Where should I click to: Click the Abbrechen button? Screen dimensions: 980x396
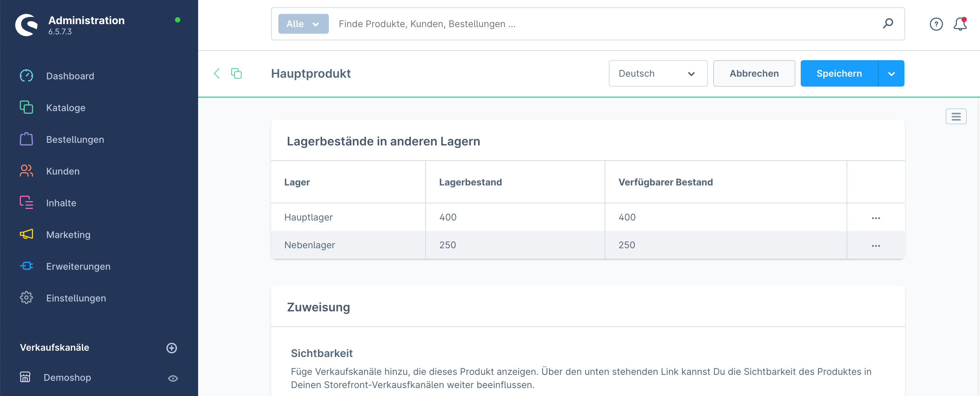pos(753,73)
